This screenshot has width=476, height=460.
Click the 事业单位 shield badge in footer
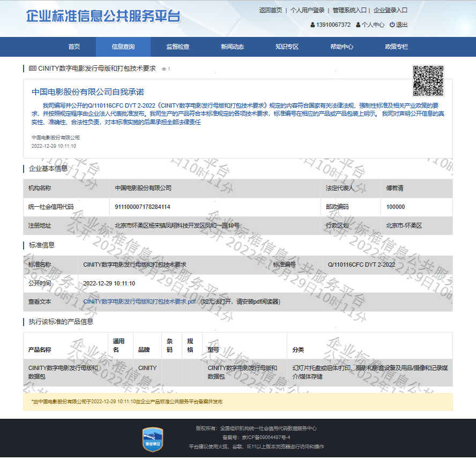[x=153, y=439]
